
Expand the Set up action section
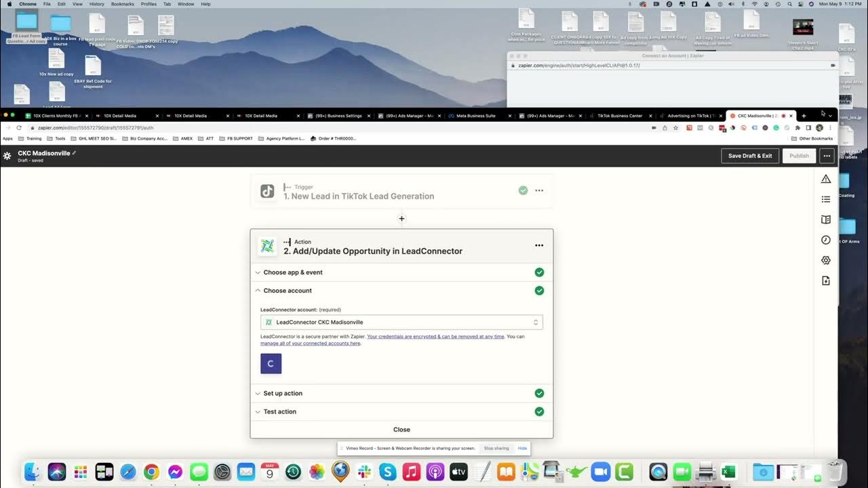pos(401,393)
